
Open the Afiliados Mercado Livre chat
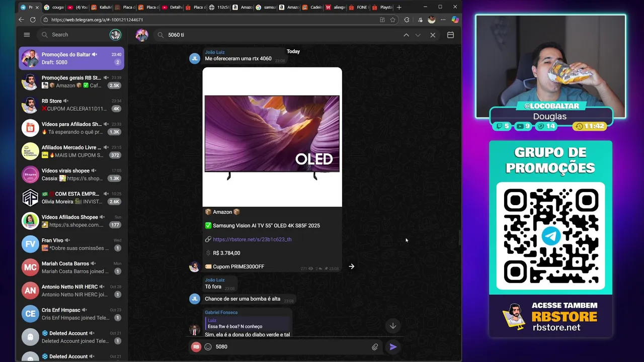71,151
